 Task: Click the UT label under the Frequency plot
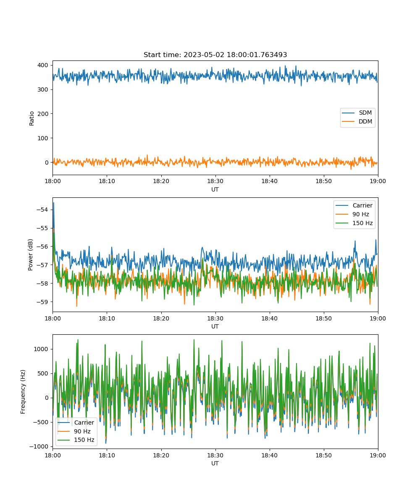(x=215, y=463)
